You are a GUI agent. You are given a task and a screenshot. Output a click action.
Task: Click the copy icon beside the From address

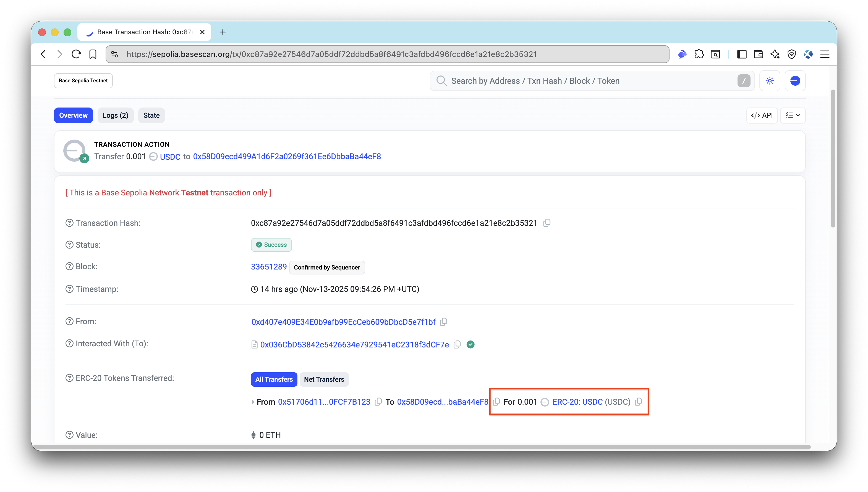click(x=443, y=322)
